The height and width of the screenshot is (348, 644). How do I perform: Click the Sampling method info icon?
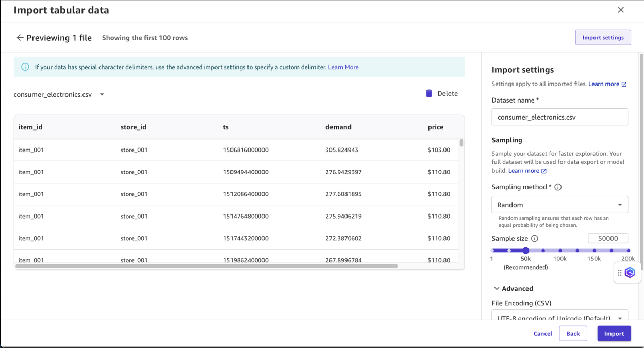coord(558,187)
